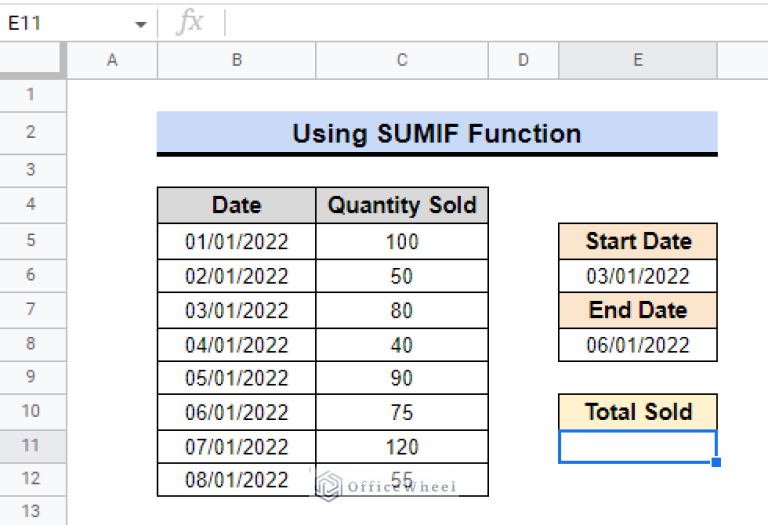Select the 'Date' header cell
This screenshot has width=768, height=525.
coord(237,205)
